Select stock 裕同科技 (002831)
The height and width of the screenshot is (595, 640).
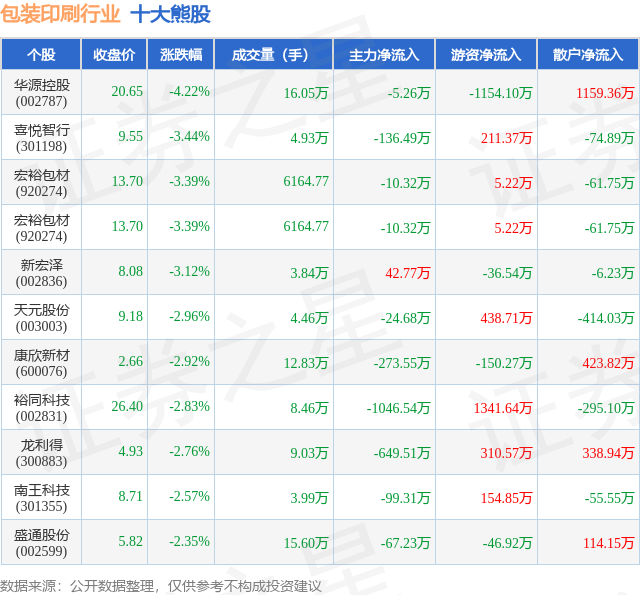click(41, 408)
